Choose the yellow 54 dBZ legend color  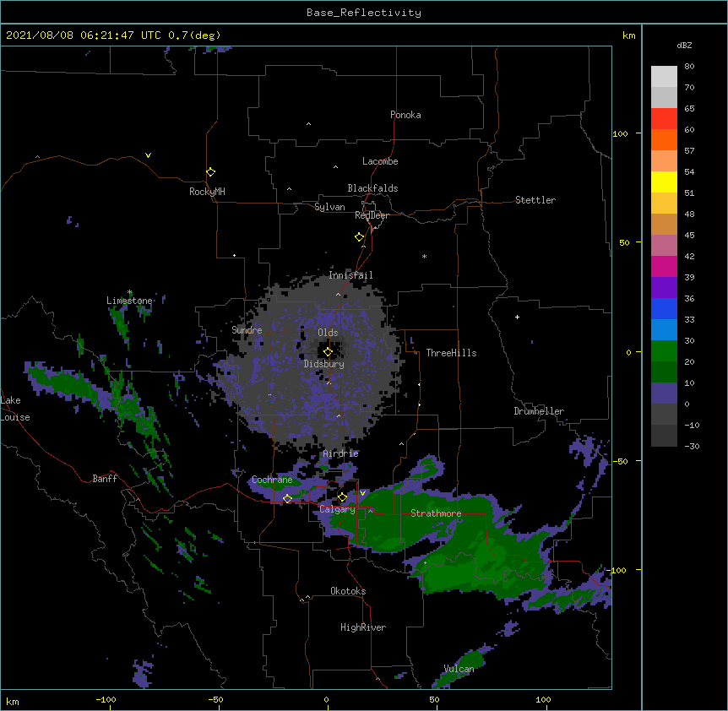coord(664,182)
